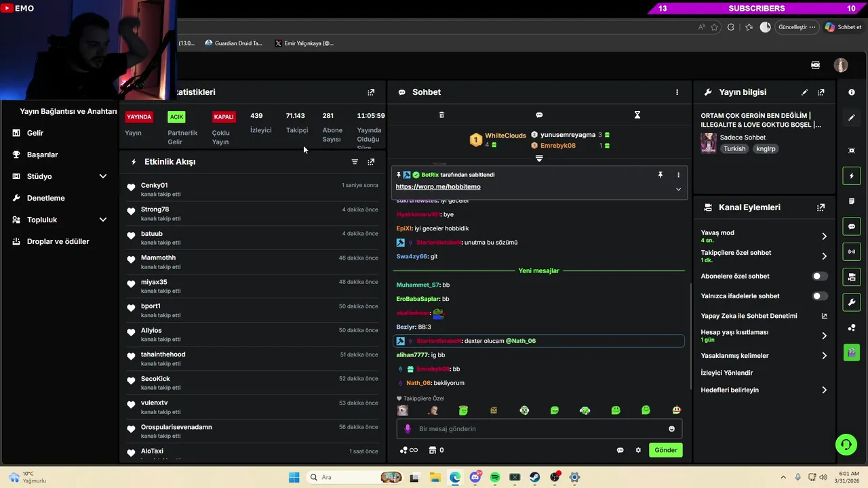Open the emoji picker in message box
The image size is (868, 488).
(672, 429)
